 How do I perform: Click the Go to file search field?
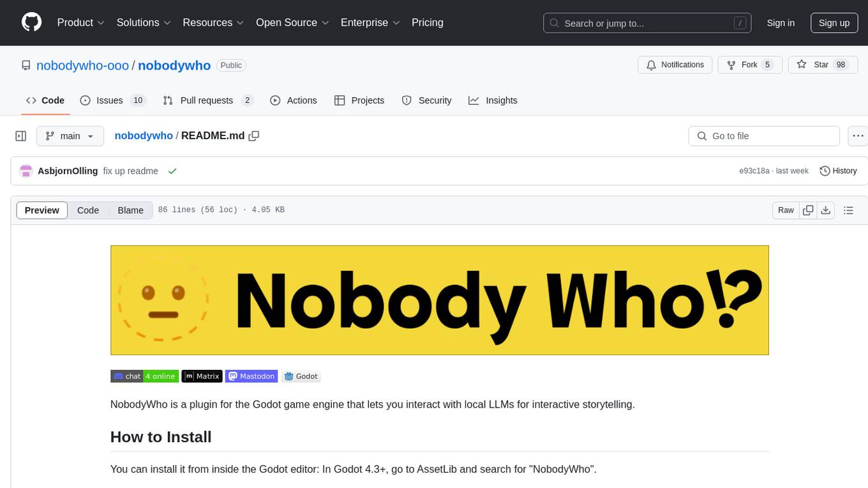click(x=764, y=136)
